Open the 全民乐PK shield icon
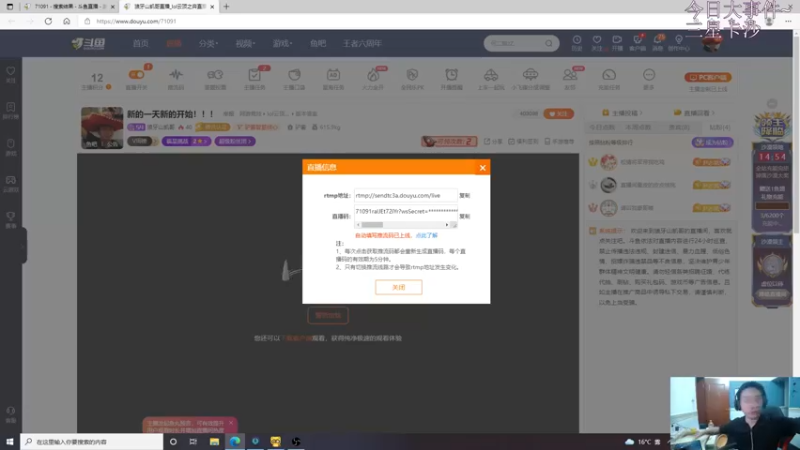The height and width of the screenshot is (450, 800). click(x=412, y=75)
